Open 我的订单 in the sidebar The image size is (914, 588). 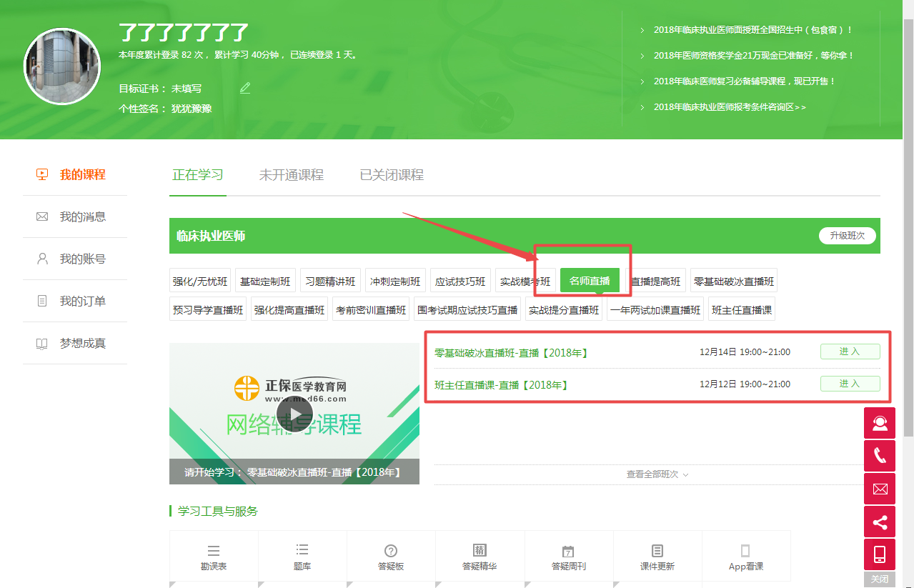coord(81,301)
